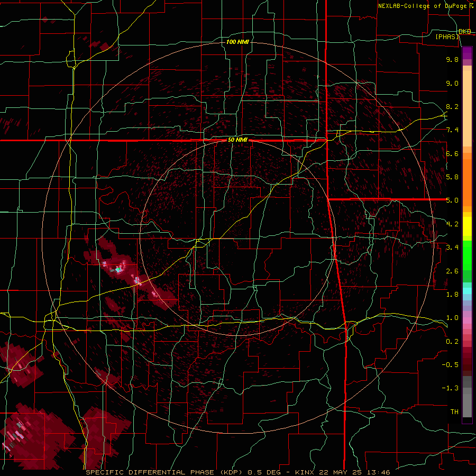Click the 1.0 legend scale value
The width and height of the screenshot is (476, 476).
[x=452, y=318]
